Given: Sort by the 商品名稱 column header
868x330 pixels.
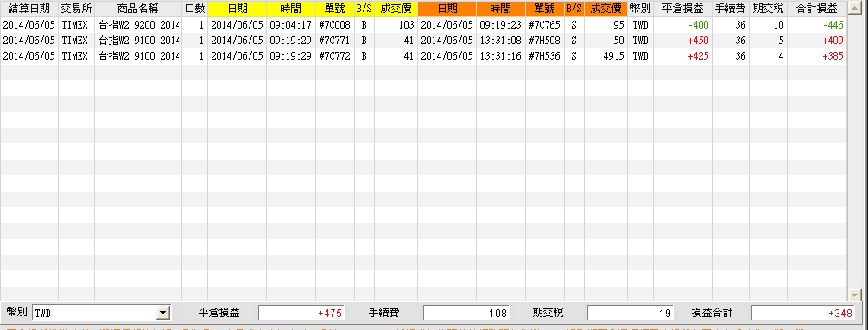Looking at the screenshot, I should [138, 9].
